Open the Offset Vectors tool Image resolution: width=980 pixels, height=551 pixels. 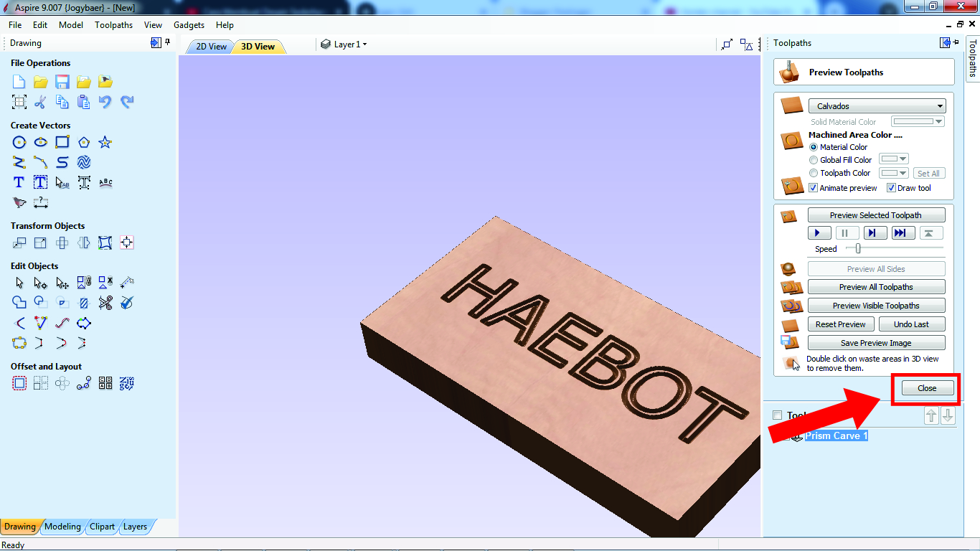click(19, 383)
